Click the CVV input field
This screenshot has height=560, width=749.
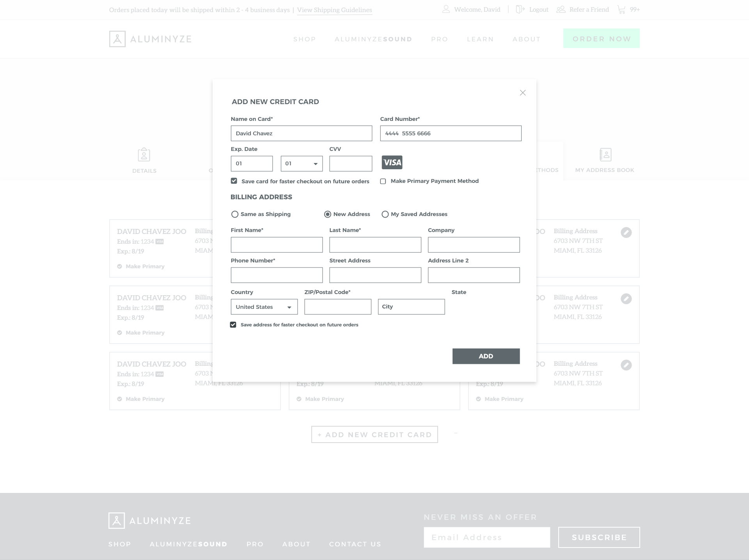click(350, 164)
